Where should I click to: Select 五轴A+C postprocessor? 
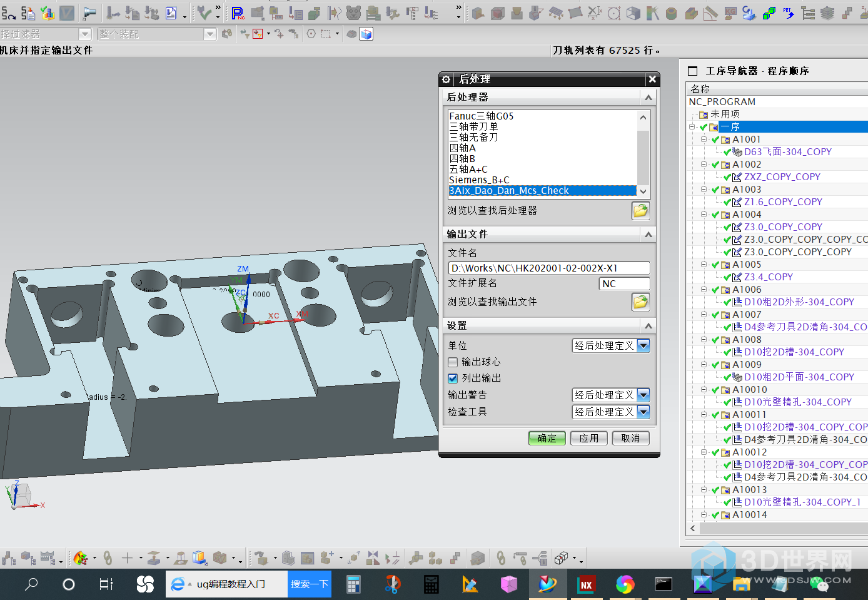(468, 169)
